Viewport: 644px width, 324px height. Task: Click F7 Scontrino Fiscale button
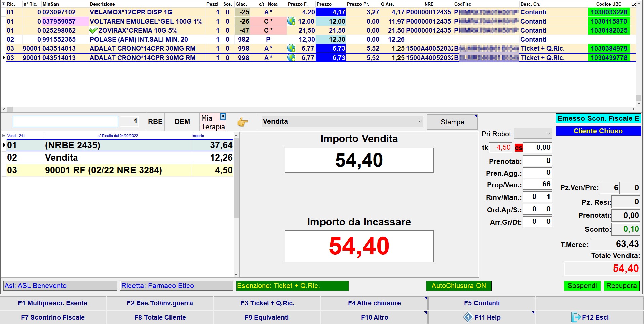tap(53, 317)
